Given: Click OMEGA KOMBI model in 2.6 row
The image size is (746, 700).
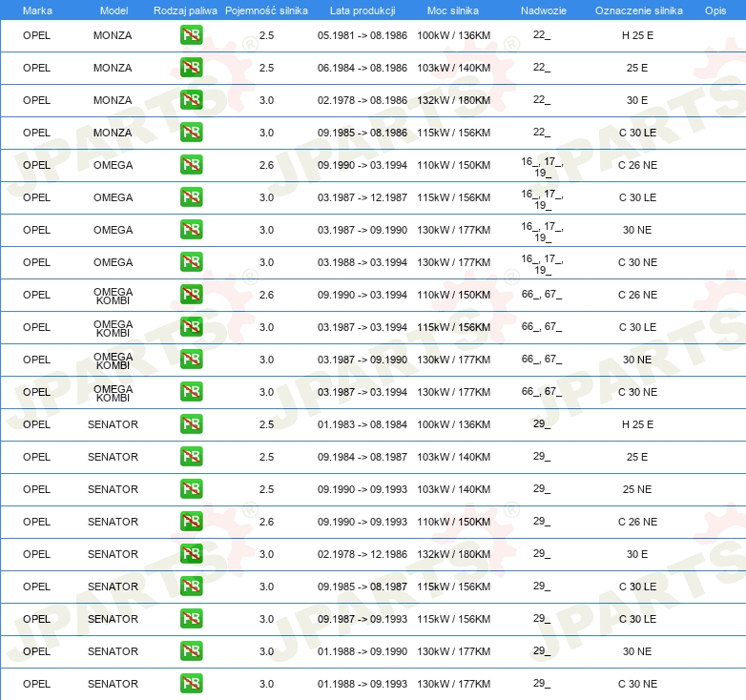Looking at the screenshot, I should click(113, 296).
